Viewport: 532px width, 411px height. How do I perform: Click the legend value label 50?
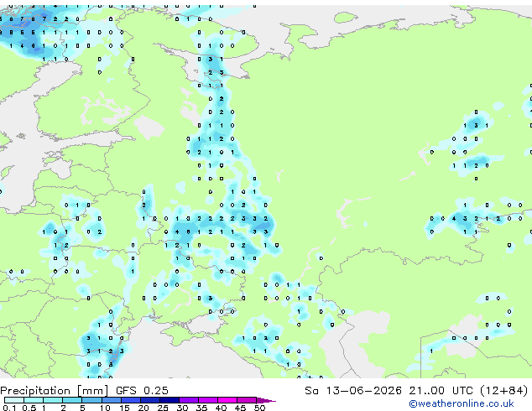(259, 408)
